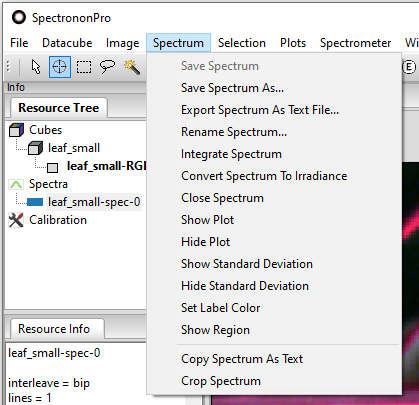The width and height of the screenshot is (419, 405).
Task: Select the leaf_small cube entry
Action: (74, 148)
